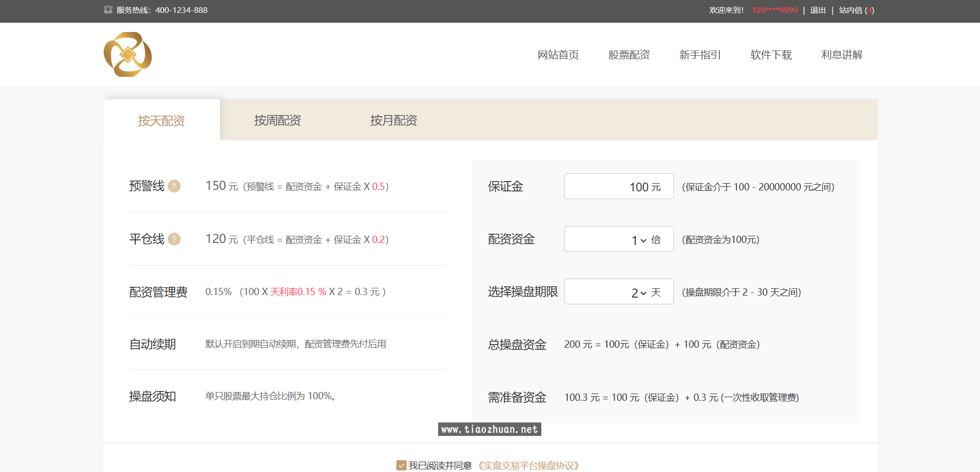
Task: Open the 软件下载 page
Action: tap(771, 55)
